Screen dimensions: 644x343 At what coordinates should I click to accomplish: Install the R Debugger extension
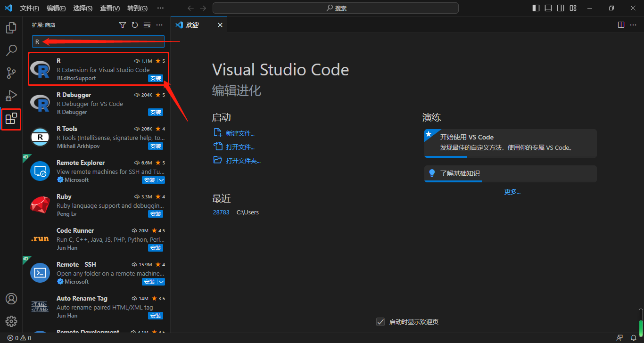tap(156, 112)
